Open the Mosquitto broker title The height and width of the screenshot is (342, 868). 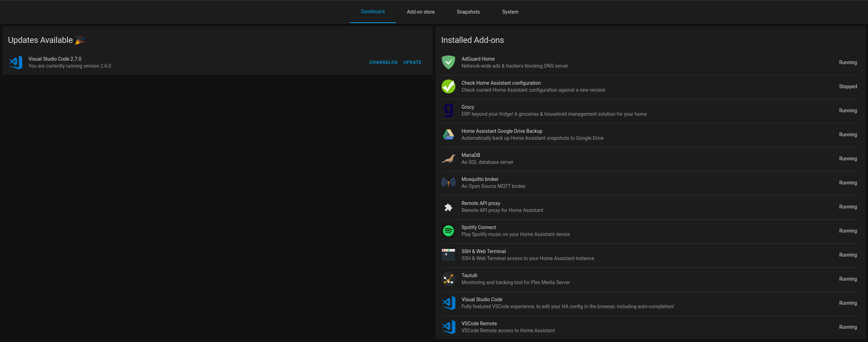pos(480,179)
